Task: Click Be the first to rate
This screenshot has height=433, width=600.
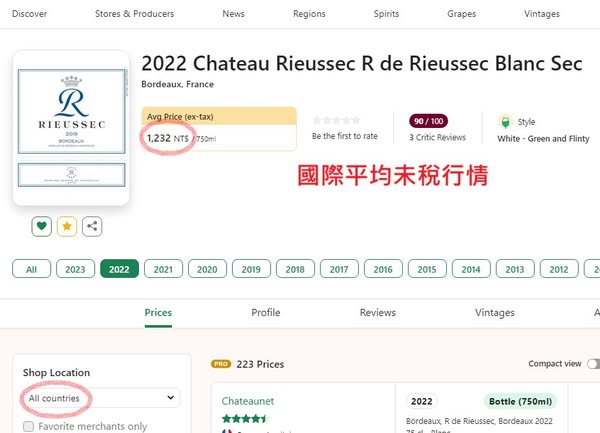Action: coord(344,136)
